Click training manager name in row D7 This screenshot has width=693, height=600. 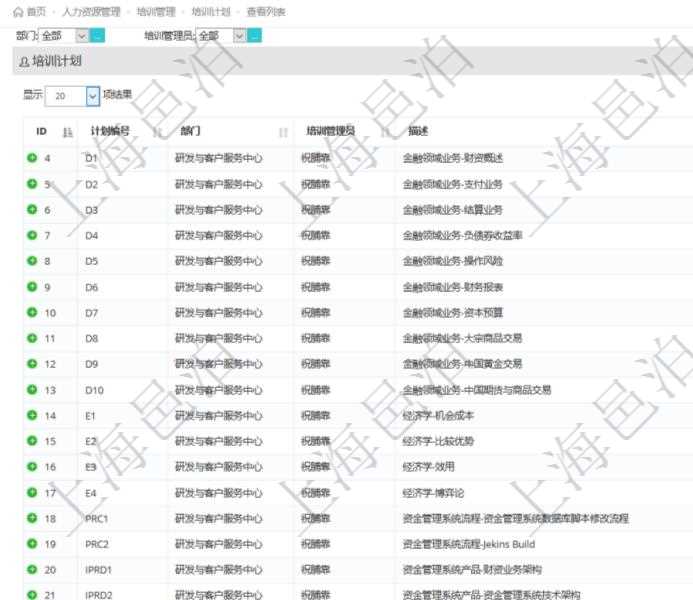tap(316, 313)
